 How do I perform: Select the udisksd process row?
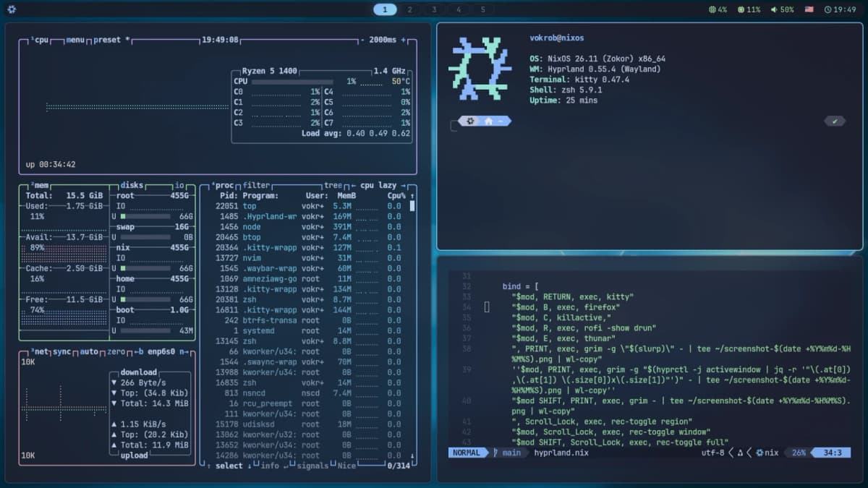pos(307,424)
